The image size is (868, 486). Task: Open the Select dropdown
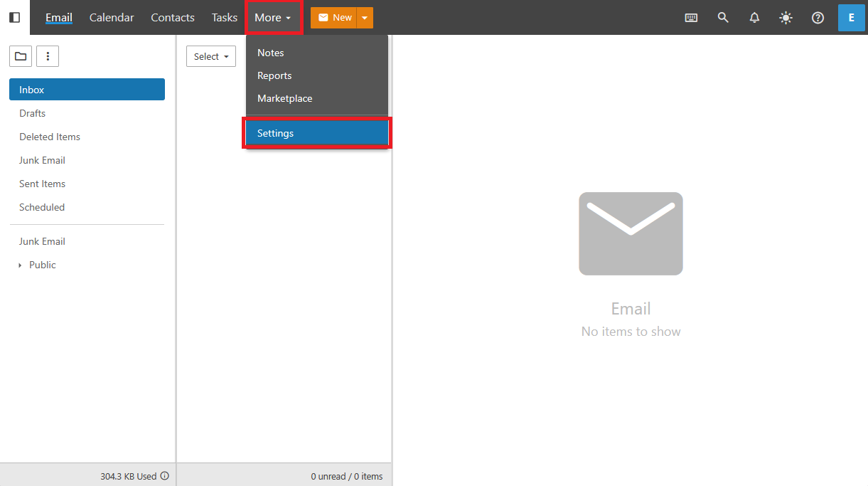tap(210, 56)
